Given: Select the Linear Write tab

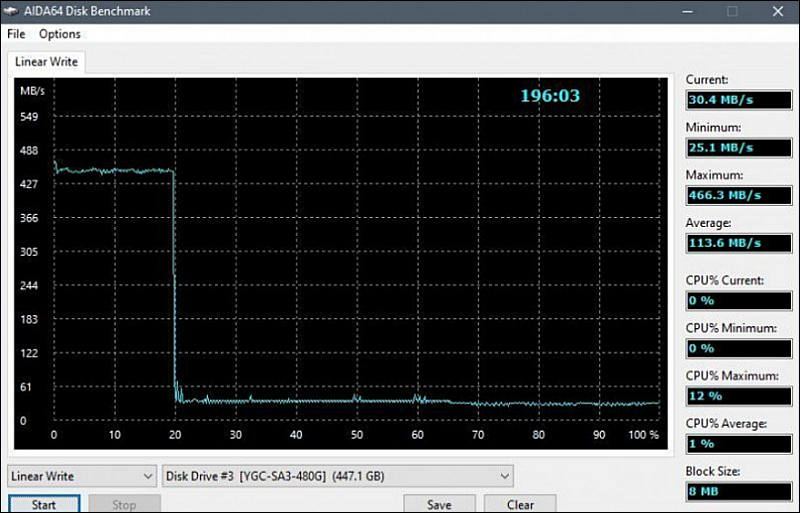Looking at the screenshot, I should (46, 62).
